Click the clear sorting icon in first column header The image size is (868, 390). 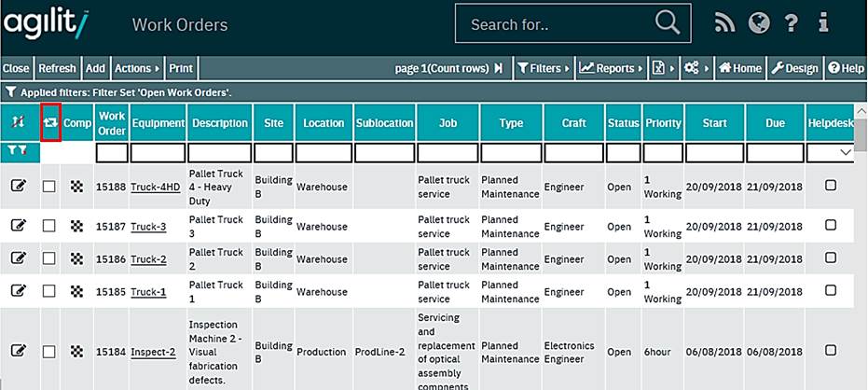coord(19,122)
